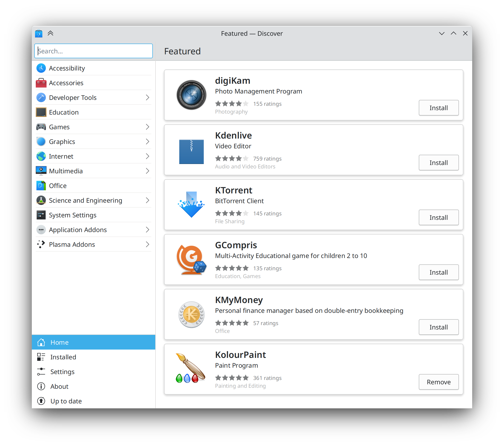Click the About section link
This screenshot has height=446, width=504.
tap(58, 386)
